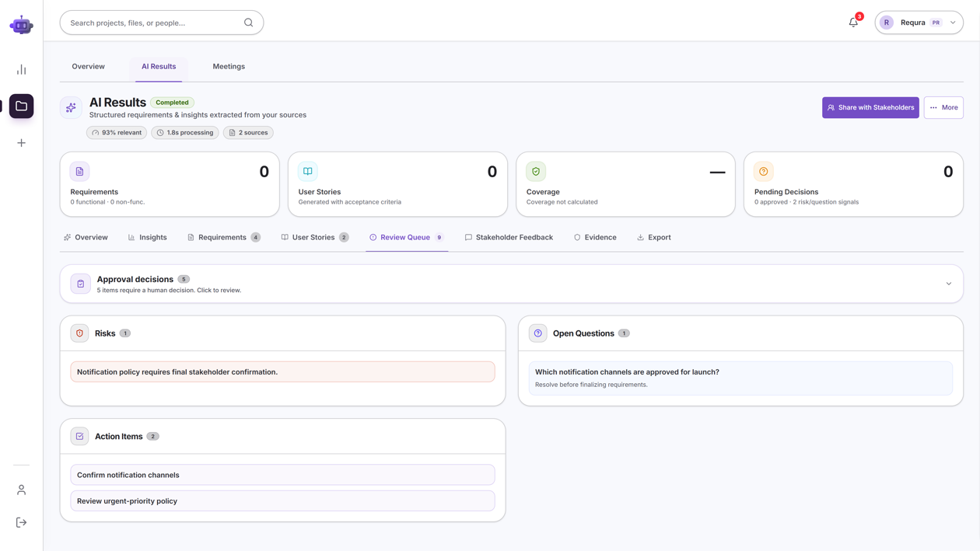This screenshot has height=551, width=980.
Task: Click the Action Items count badge
Action: [x=153, y=437]
